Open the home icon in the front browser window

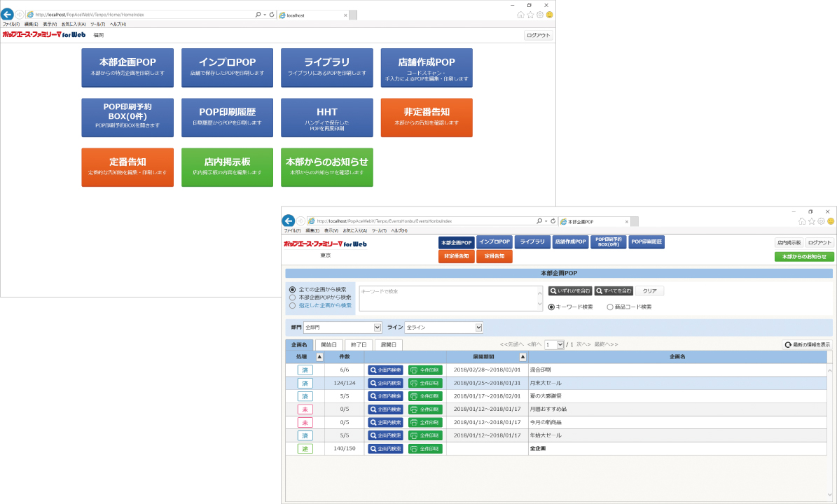click(802, 220)
